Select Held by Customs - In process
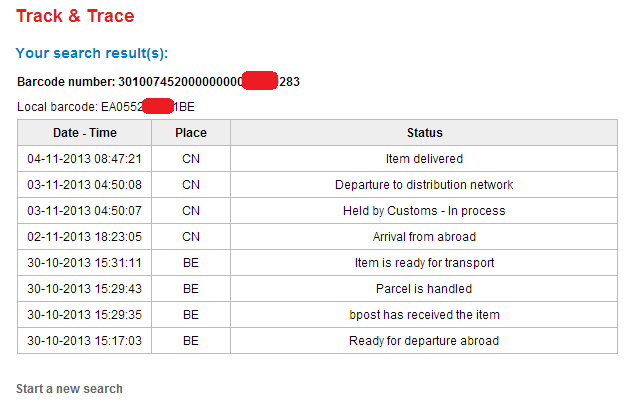Image resolution: width=639 pixels, height=406 pixels. [x=424, y=210]
